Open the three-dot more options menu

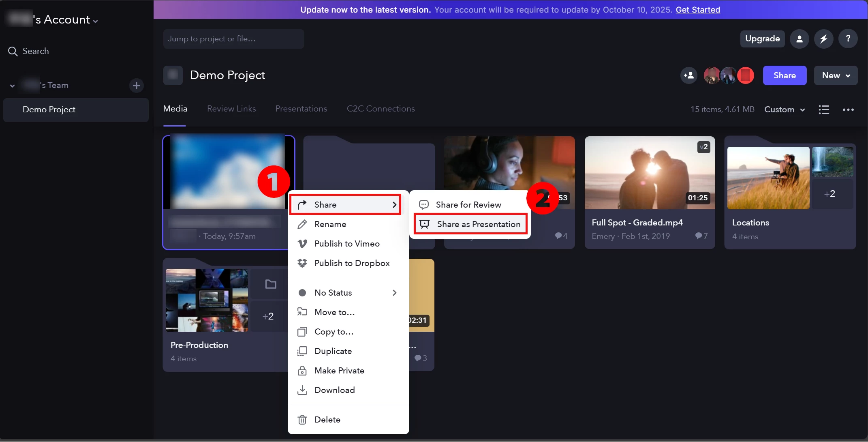pyautogui.click(x=848, y=109)
